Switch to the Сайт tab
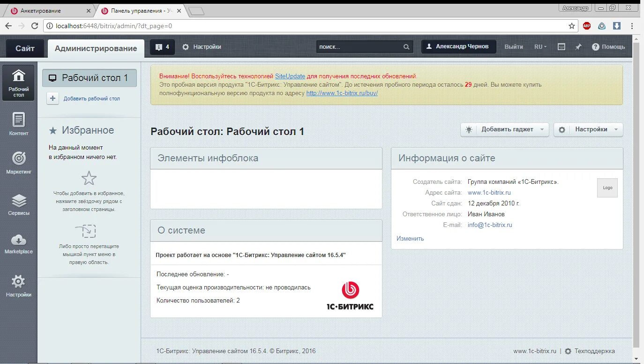Viewport: 644px width, 364px height. tap(25, 48)
